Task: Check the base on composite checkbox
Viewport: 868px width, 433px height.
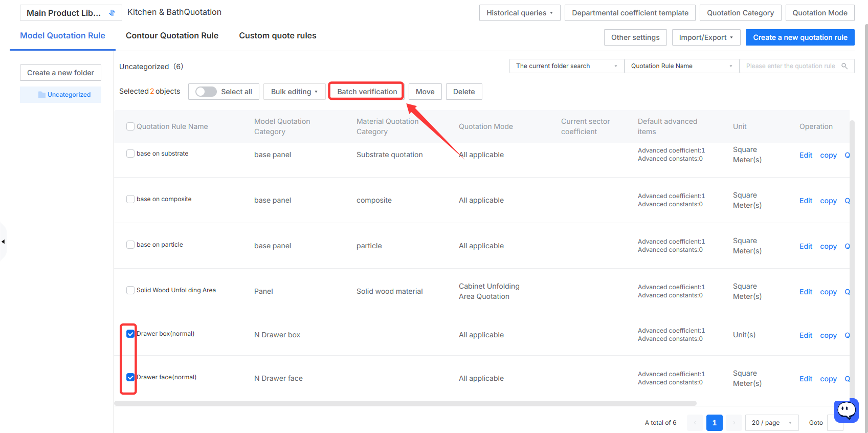Action: pos(130,199)
